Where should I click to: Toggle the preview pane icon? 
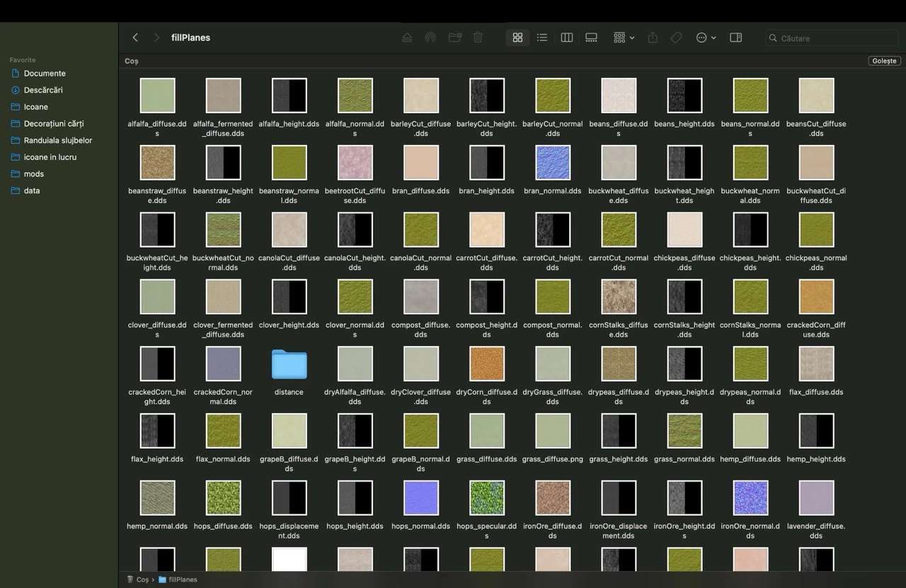click(735, 38)
